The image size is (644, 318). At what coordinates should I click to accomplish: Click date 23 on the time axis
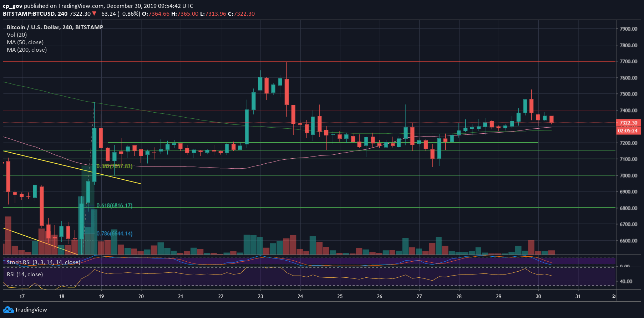(260, 297)
